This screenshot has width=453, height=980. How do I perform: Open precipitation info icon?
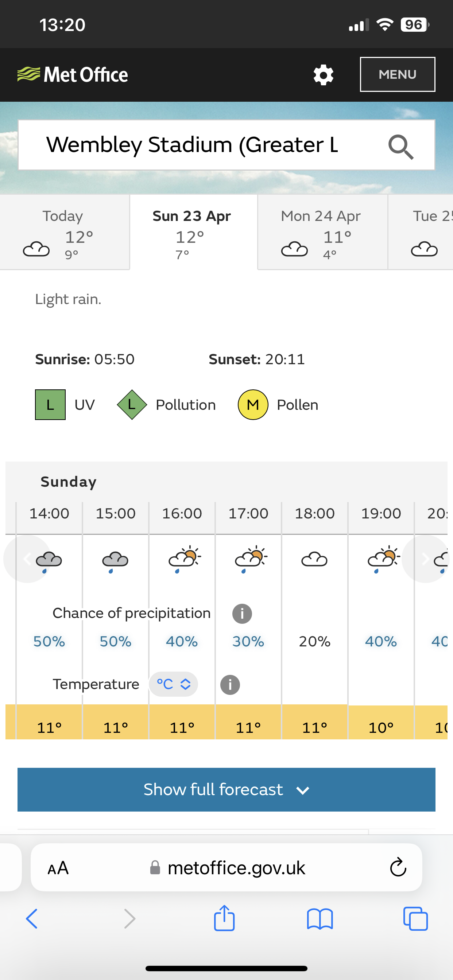click(x=242, y=613)
